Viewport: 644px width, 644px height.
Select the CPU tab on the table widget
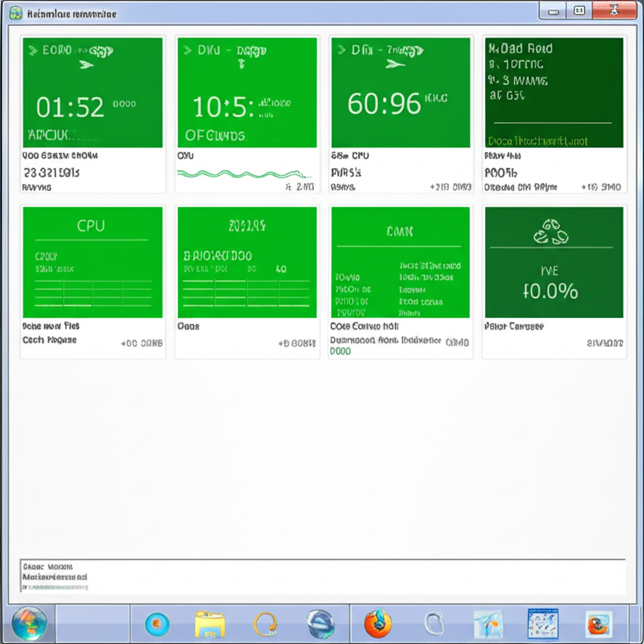(x=92, y=225)
